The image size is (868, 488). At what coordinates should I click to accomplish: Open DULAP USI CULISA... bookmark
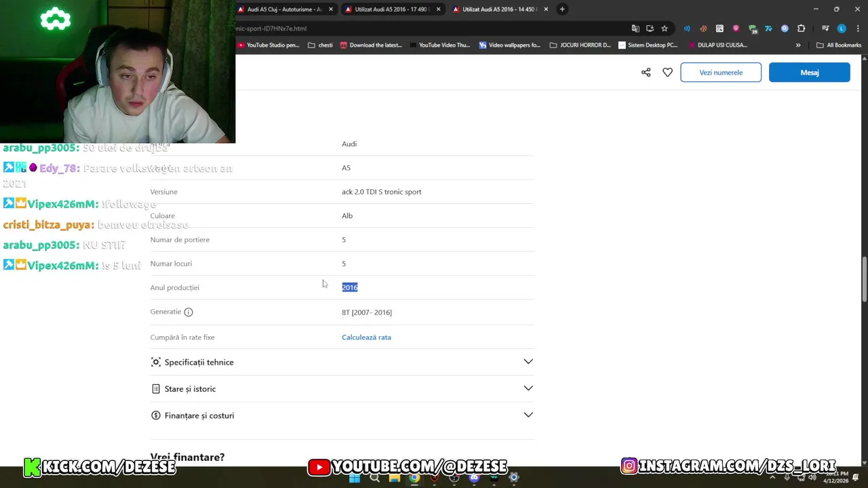[x=717, y=45]
